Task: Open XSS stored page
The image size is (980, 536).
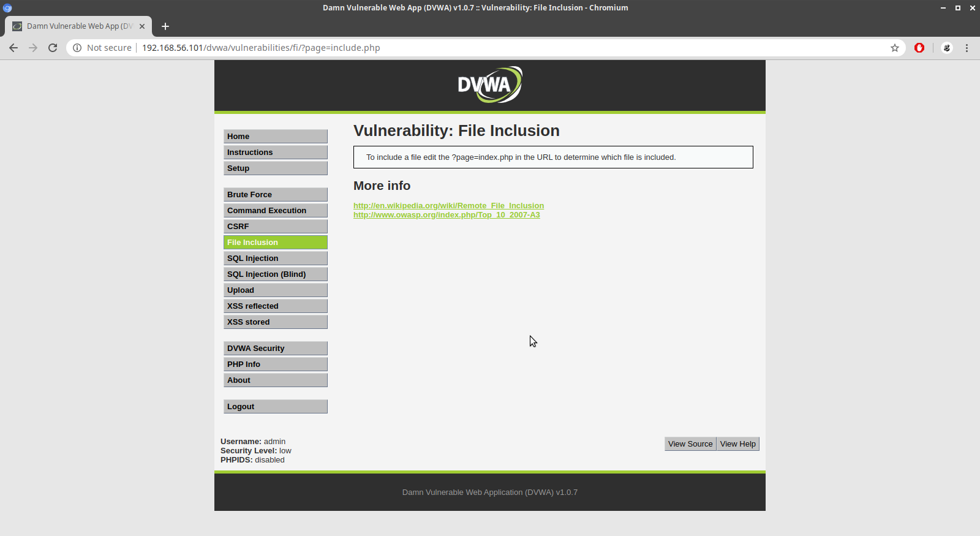Action: [276, 322]
